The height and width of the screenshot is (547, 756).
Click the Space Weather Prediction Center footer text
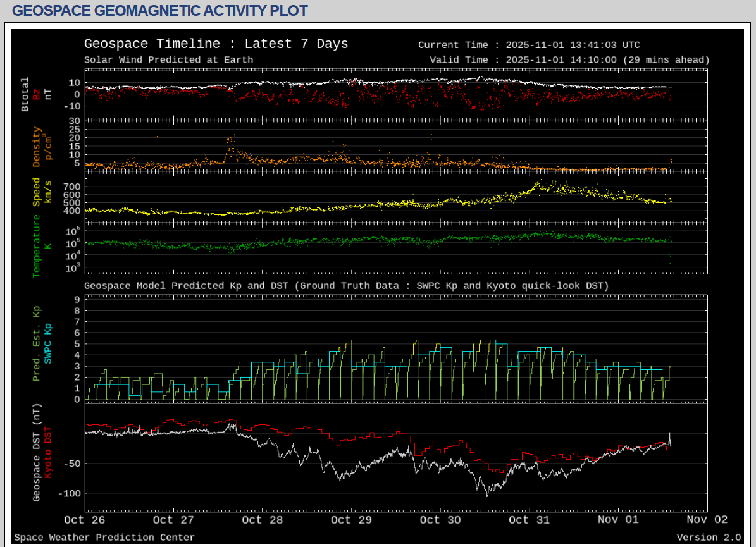coord(104,538)
